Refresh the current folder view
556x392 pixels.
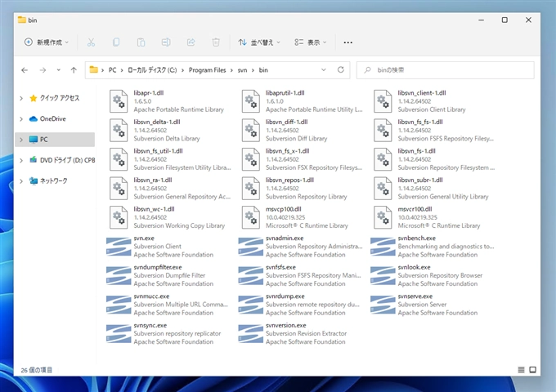[342, 70]
